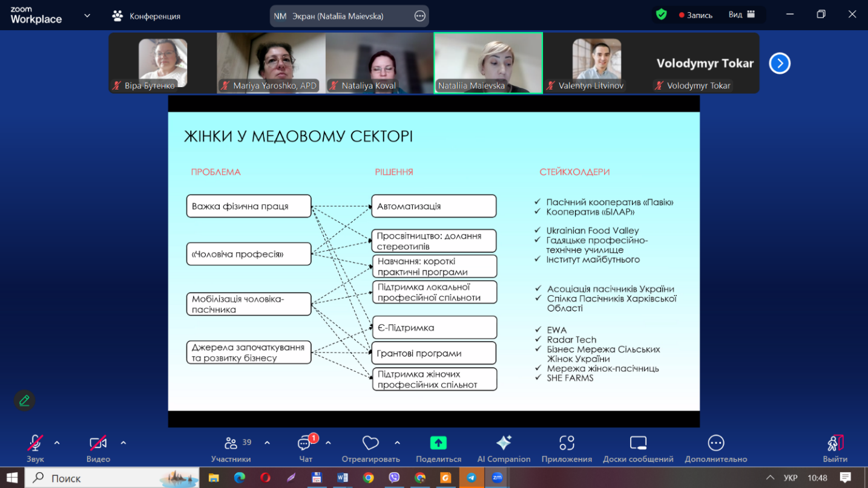The image size is (868, 488).
Task: Click Поиск taskbar search field
Action: tap(112, 478)
